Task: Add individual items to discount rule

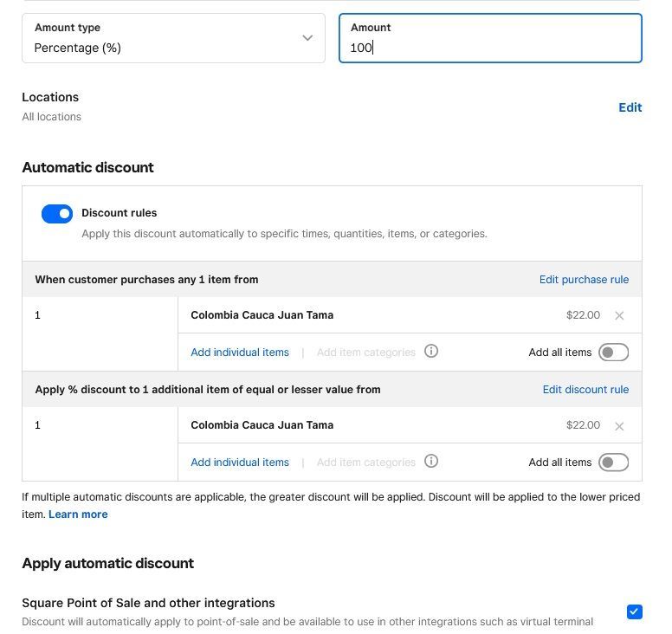Action: click(x=240, y=463)
